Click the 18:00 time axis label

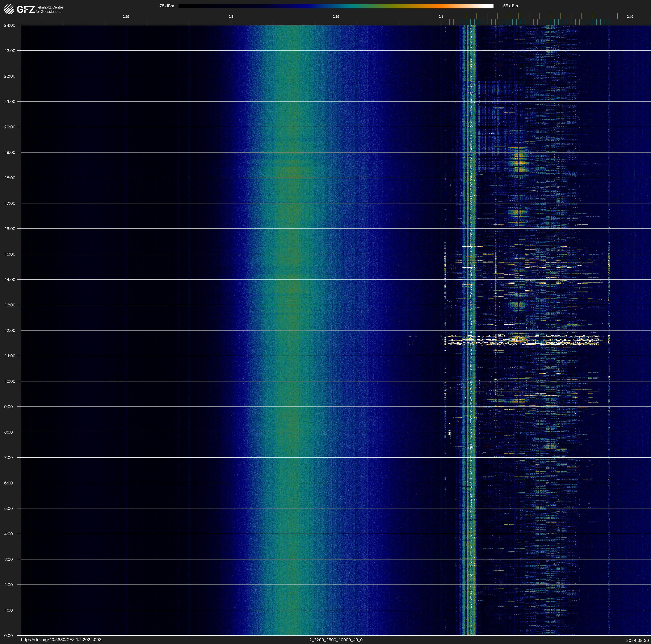click(10, 178)
